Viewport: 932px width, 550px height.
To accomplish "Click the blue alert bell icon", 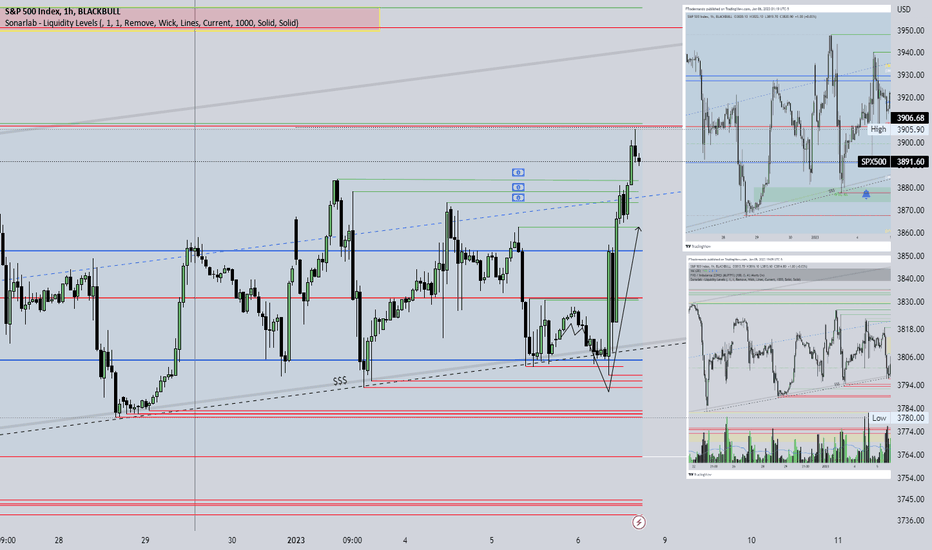I will pos(866,194).
